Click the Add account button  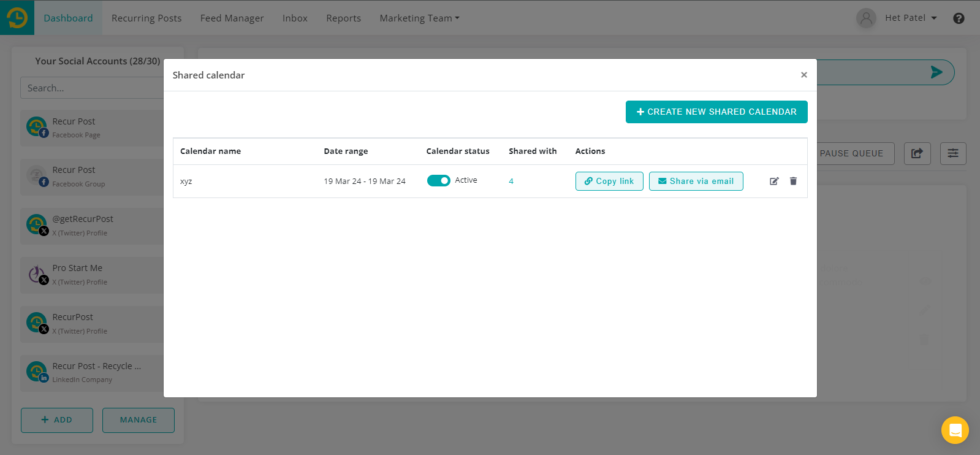pyautogui.click(x=57, y=420)
